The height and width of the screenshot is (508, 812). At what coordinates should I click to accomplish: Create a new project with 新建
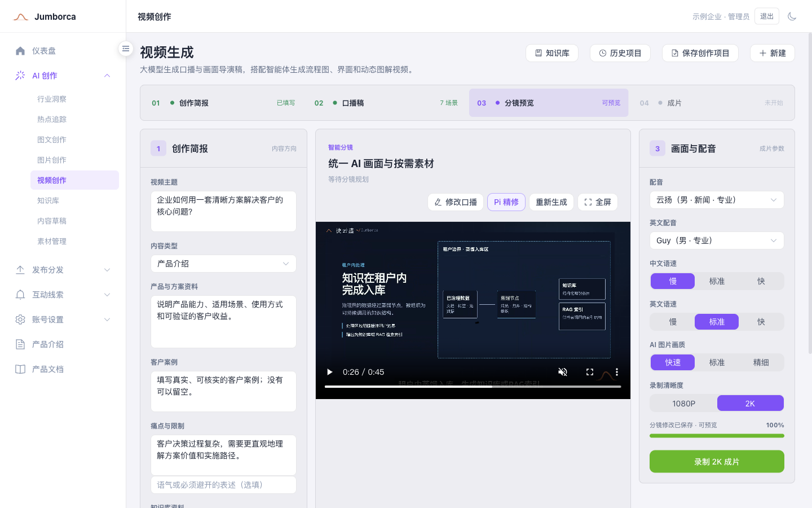773,53
